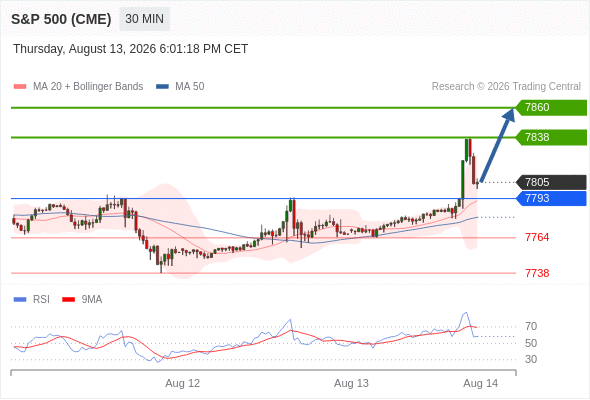Click the red 7738 support label
The width and height of the screenshot is (590, 400).
point(537,273)
